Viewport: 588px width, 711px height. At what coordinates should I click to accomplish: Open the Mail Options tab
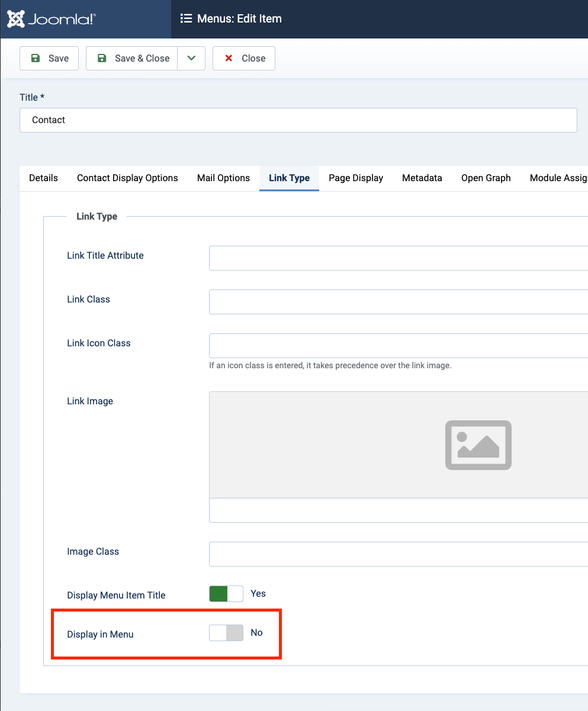pos(223,178)
